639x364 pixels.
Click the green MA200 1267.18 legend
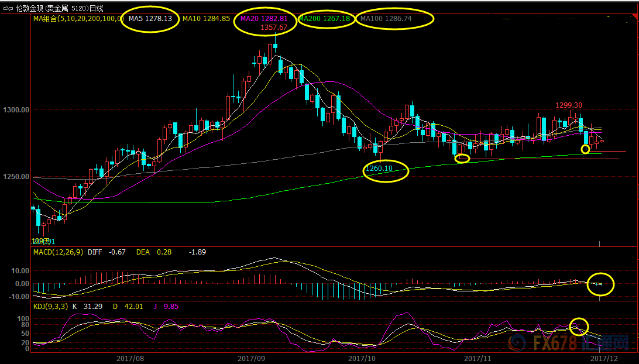click(324, 19)
